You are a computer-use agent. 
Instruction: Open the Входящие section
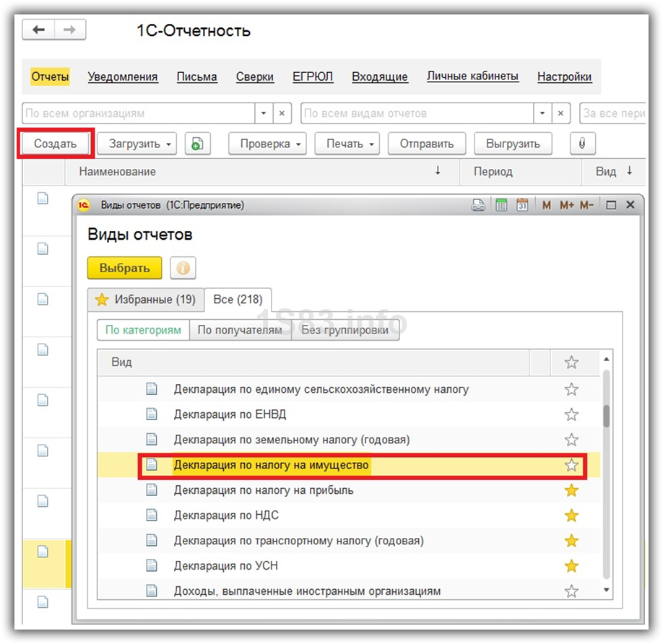tap(380, 77)
